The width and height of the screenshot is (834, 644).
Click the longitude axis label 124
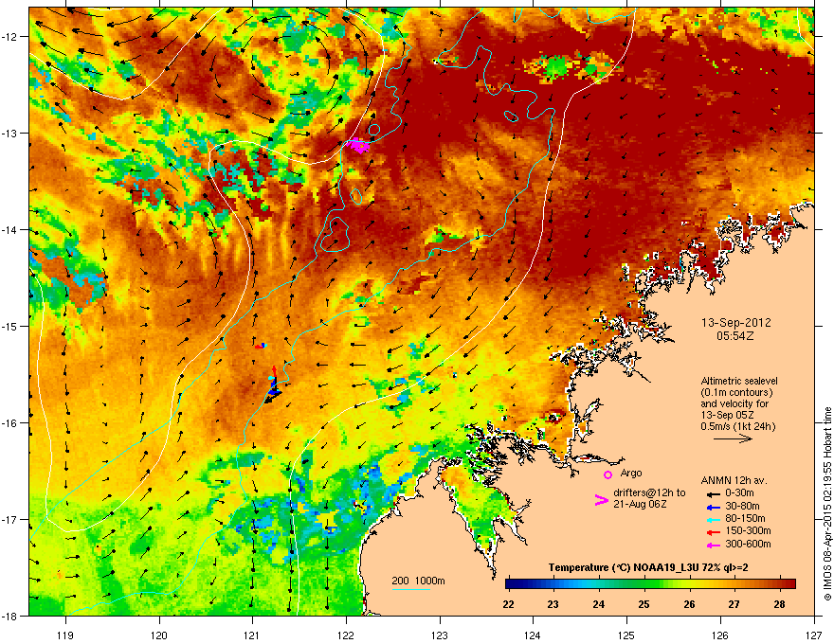pos(533,635)
